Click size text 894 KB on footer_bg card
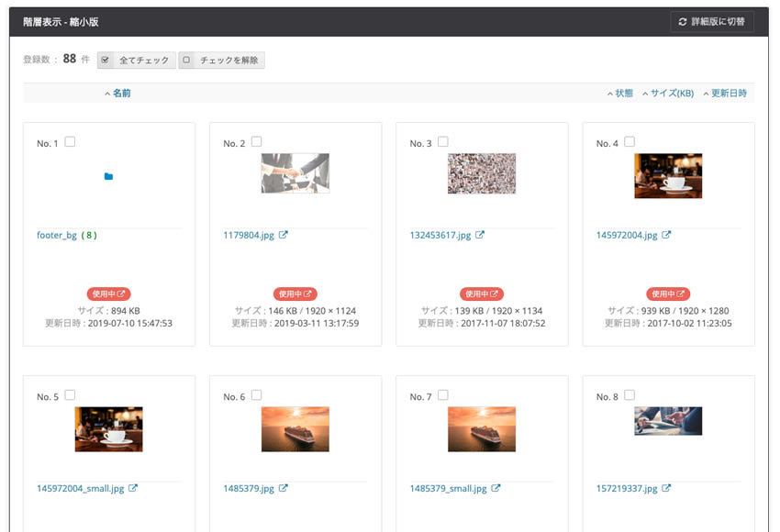780x532 pixels. [126, 311]
